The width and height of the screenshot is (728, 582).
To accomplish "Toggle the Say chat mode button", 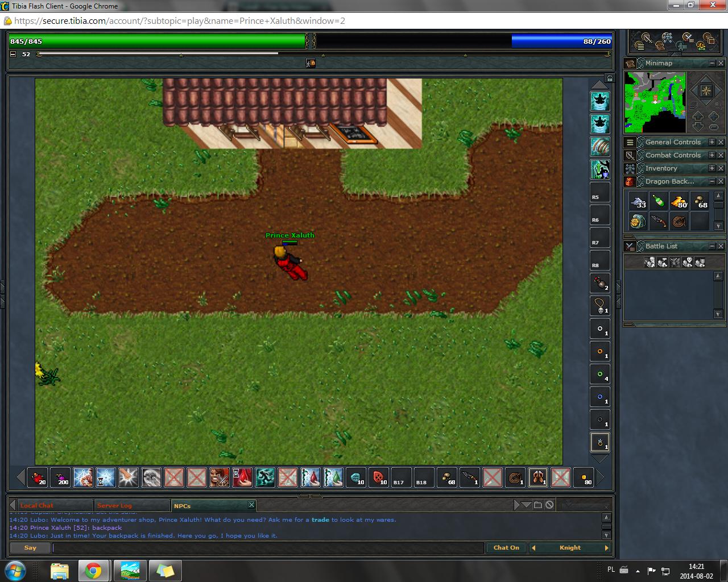I will (x=30, y=548).
